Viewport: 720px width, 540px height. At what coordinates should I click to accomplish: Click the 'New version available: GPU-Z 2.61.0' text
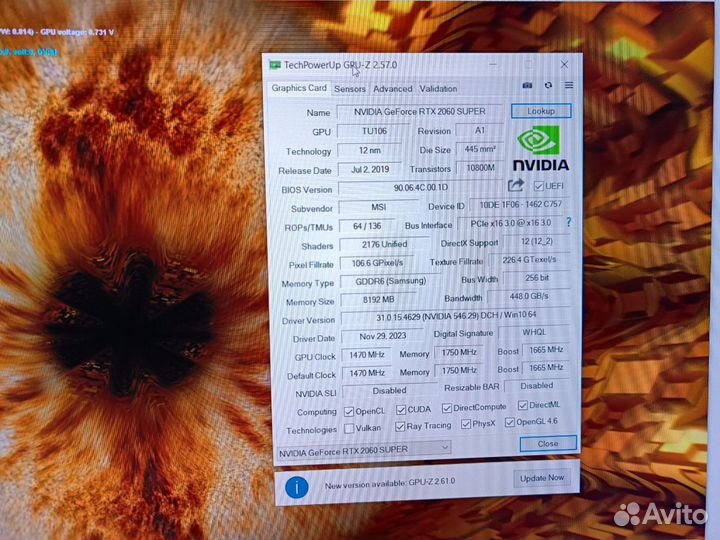click(x=390, y=484)
